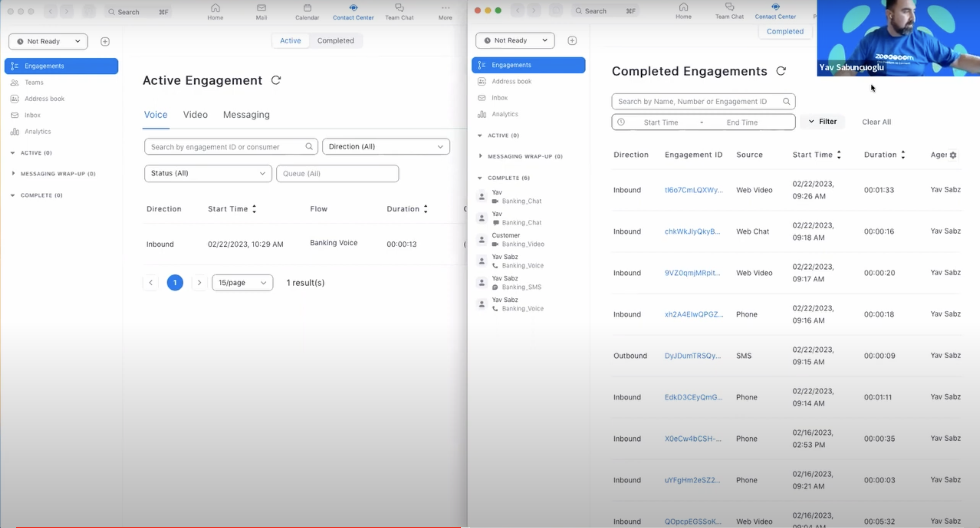Click the Address Book icon in sidebar

tap(14, 99)
